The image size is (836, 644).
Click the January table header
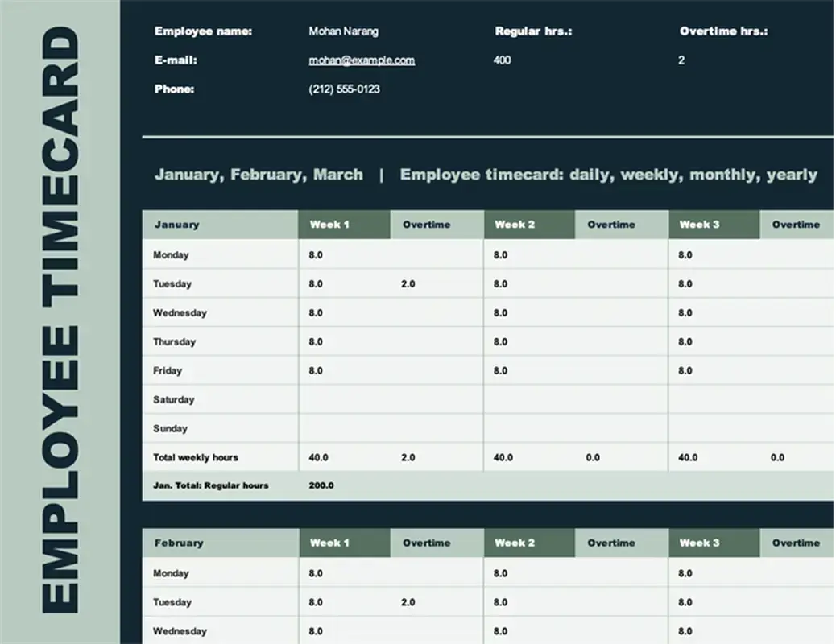click(x=178, y=225)
